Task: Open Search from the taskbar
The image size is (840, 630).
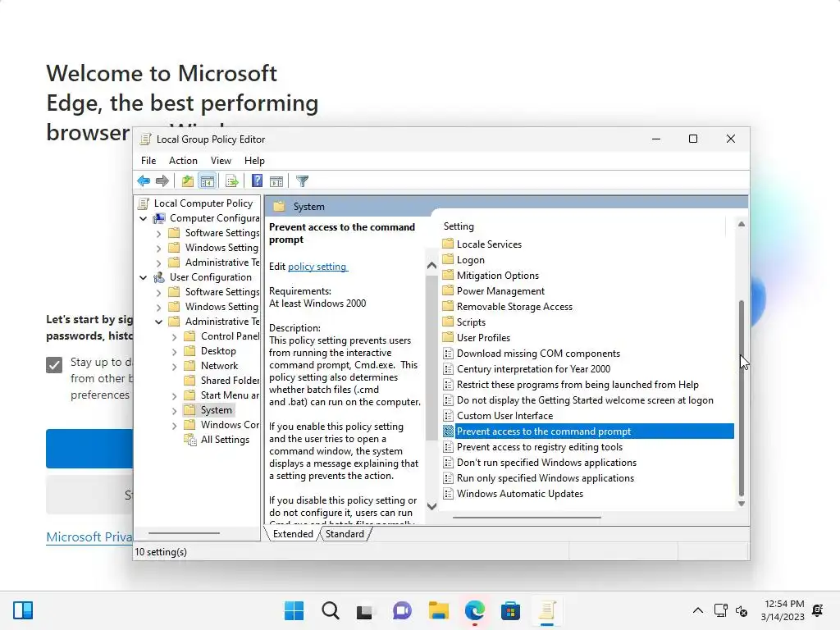Action: click(x=330, y=610)
